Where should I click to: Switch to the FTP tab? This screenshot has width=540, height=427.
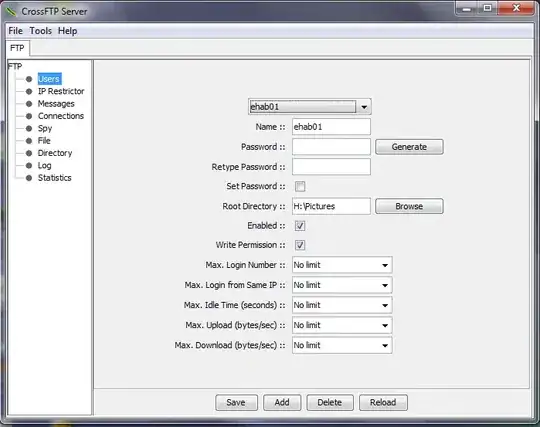[x=17, y=48]
